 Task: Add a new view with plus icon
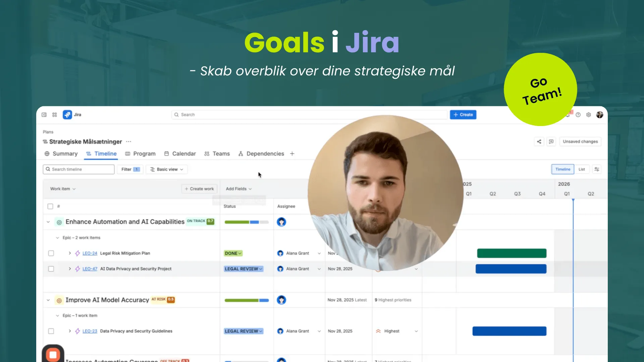[x=292, y=154]
